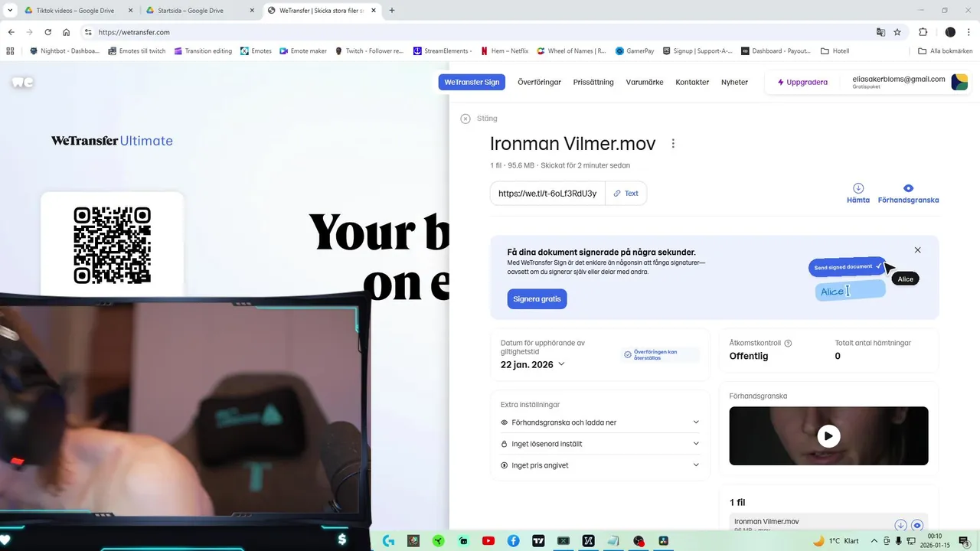The width and height of the screenshot is (980, 551).
Task: Open the Wheel of Names bookmark
Action: 570,51
